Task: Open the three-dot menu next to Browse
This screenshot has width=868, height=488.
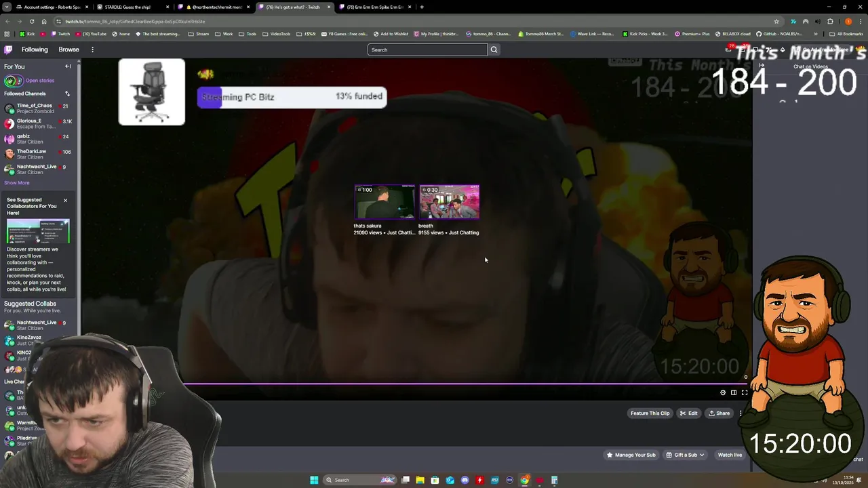Action: tap(92, 49)
